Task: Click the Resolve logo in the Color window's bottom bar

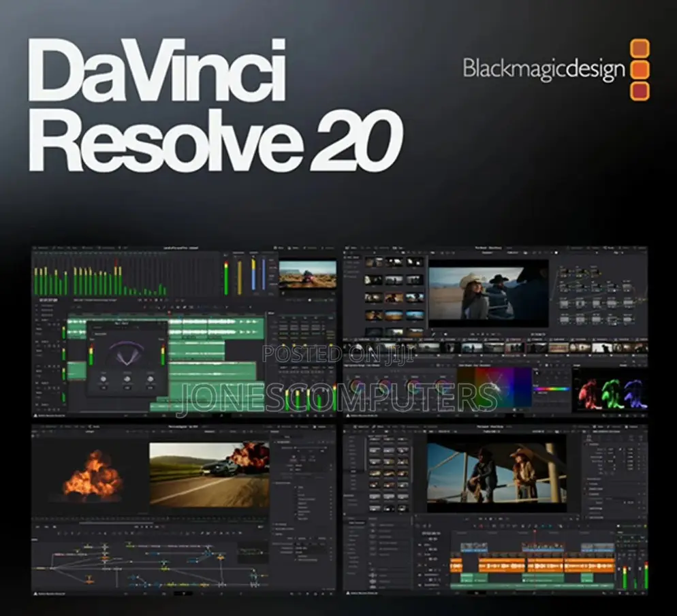Action: (x=348, y=416)
